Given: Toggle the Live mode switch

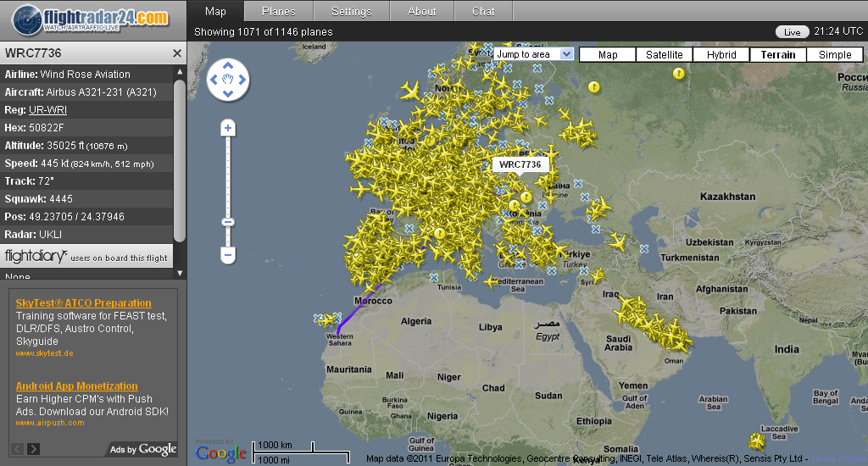Looking at the screenshot, I should (792, 32).
